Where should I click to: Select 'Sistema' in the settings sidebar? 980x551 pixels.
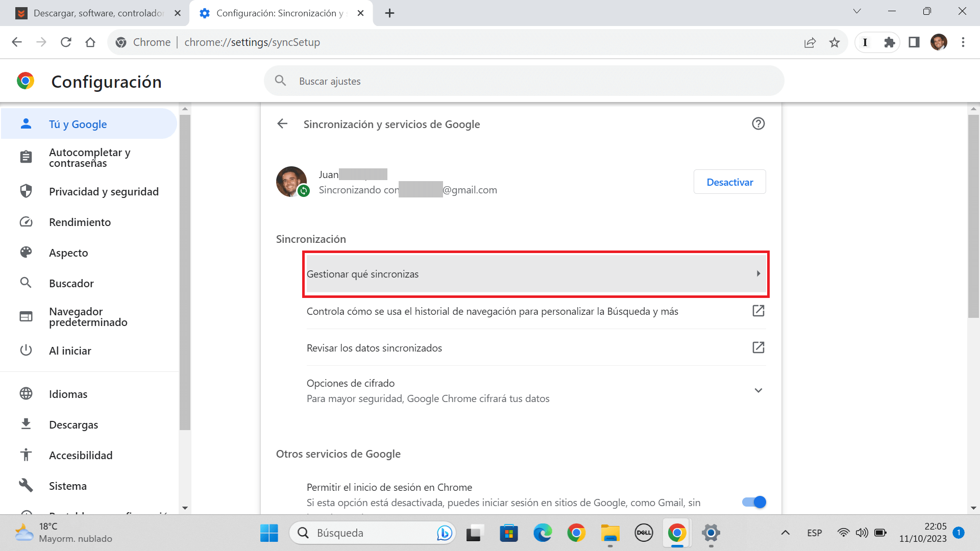(x=67, y=486)
